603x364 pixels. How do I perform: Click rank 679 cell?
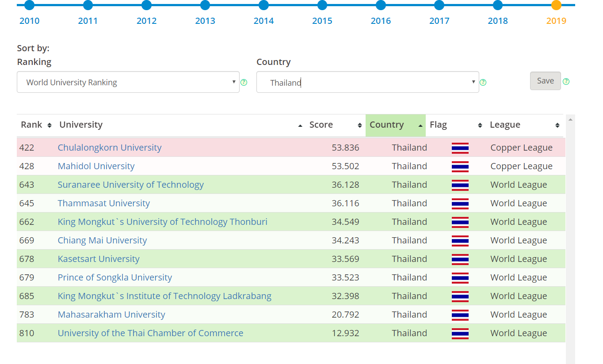pos(27,277)
